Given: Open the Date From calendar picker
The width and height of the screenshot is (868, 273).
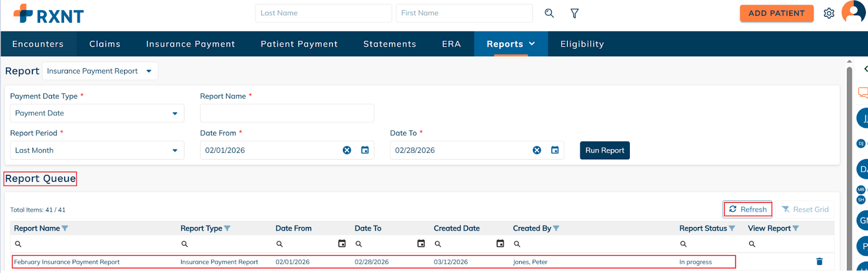Looking at the screenshot, I should coord(365,150).
